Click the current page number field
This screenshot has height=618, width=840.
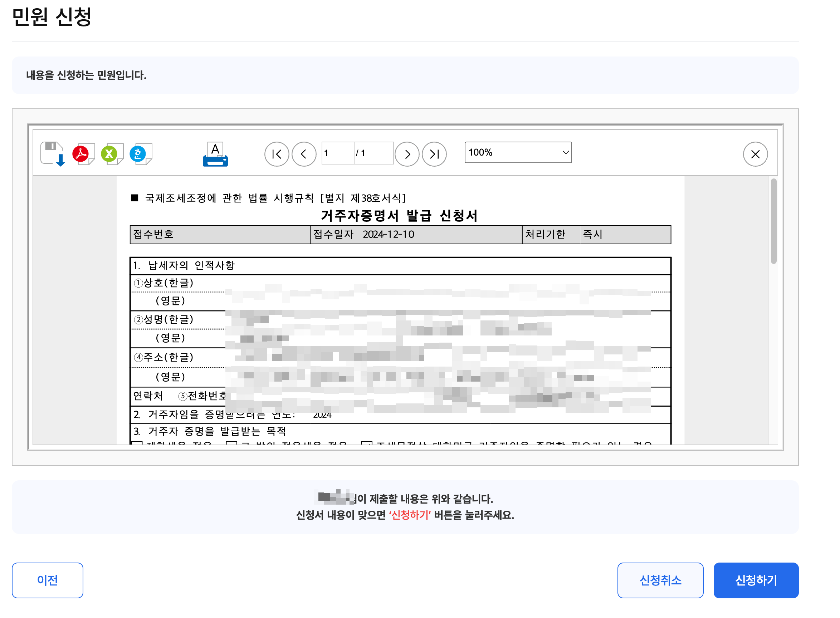pyautogui.click(x=337, y=153)
